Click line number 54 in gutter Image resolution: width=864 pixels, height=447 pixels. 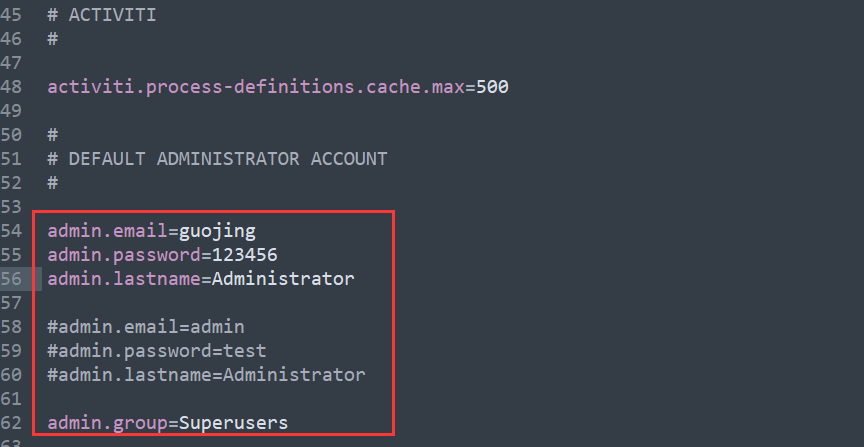pyautogui.click(x=11, y=231)
